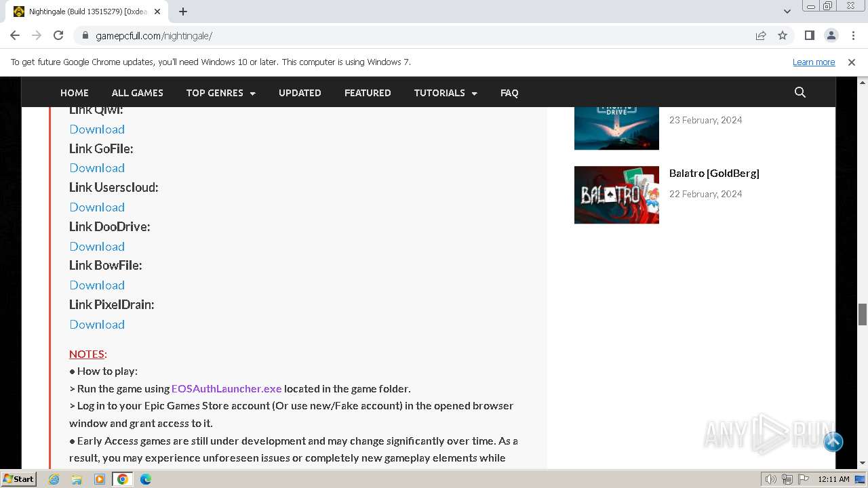This screenshot has width=868, height=488.
Task: Click the scrollbar down arrow
Action: (863, 464)
